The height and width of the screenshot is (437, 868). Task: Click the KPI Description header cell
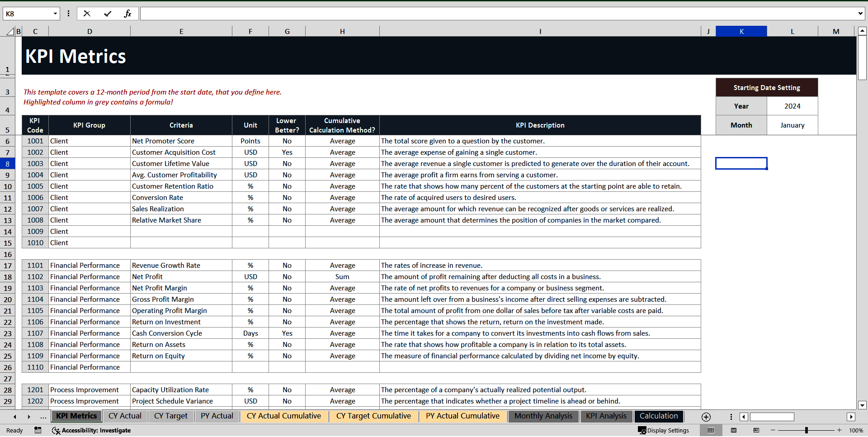540,125
